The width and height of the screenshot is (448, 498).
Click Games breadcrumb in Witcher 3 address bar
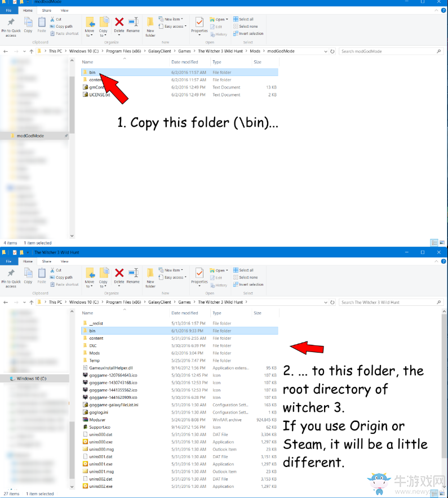(184, 303)
